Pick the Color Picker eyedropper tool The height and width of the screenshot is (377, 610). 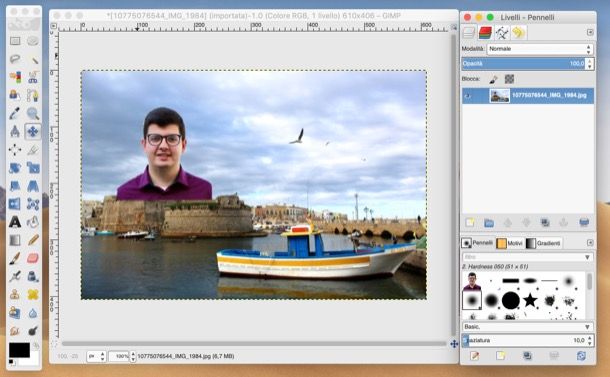(15, 114)
